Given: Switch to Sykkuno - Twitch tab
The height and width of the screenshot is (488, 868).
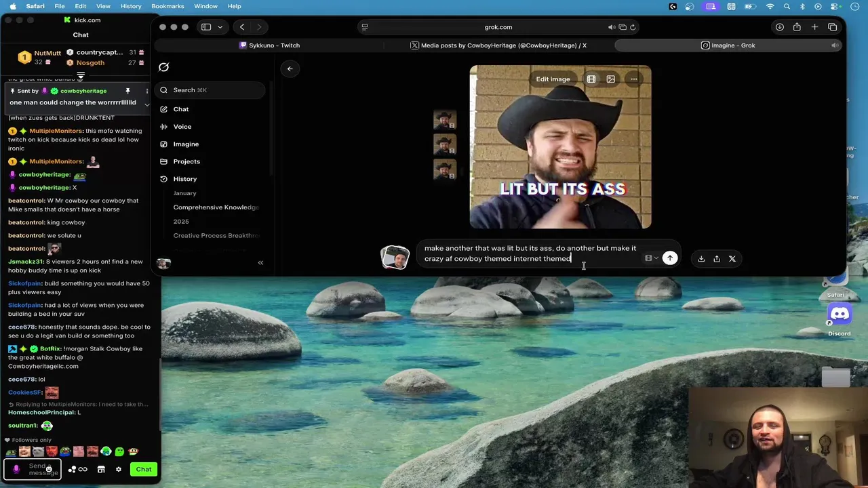Looking at the screenshot, I should pyautogui.click(x=269, y=45).
